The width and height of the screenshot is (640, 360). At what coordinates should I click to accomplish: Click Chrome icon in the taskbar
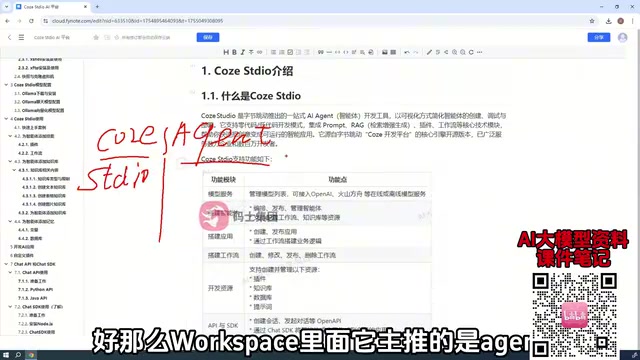coord(31,355)
